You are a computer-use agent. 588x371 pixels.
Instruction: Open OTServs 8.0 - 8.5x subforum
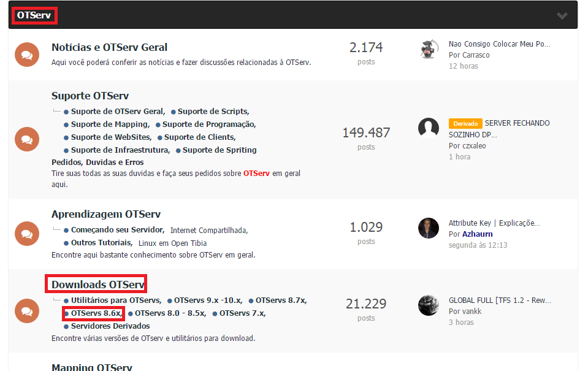click(x=170, y=313)
